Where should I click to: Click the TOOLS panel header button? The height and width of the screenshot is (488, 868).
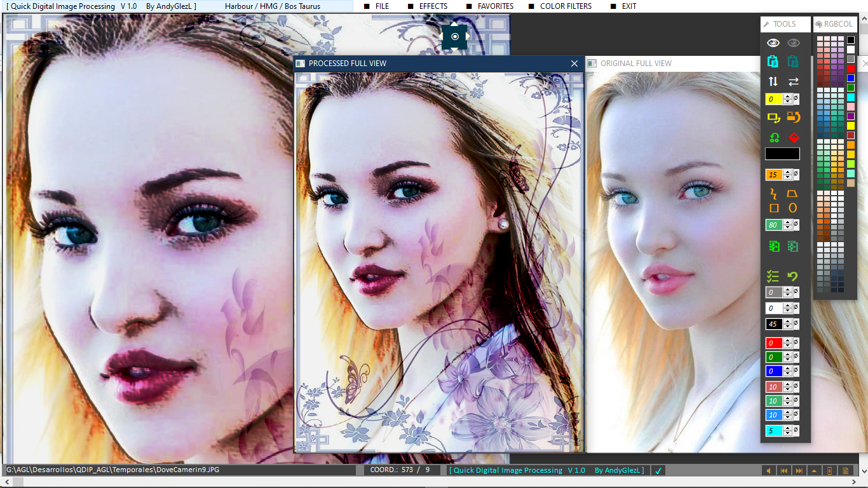[x=785, y=24]
